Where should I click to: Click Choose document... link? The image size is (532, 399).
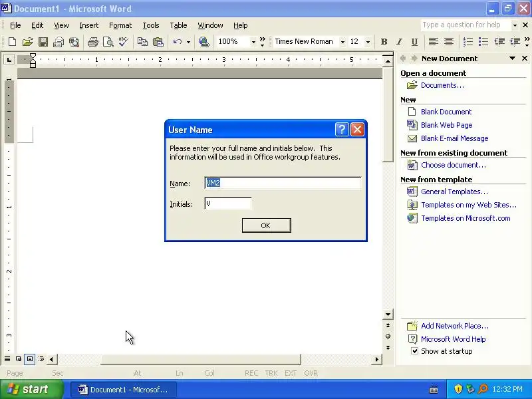pyautogui.click(x=454, y=165)
